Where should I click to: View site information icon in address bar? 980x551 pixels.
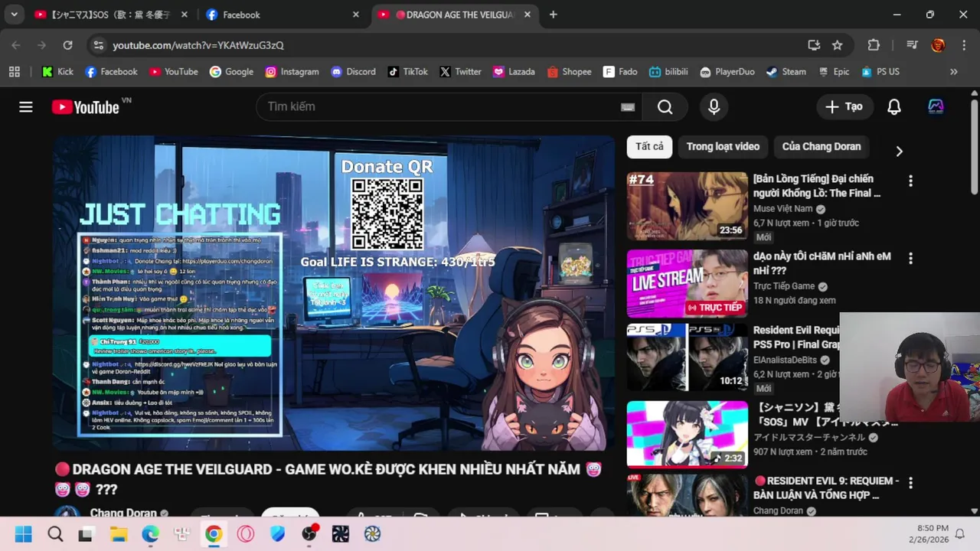(97, 45)
